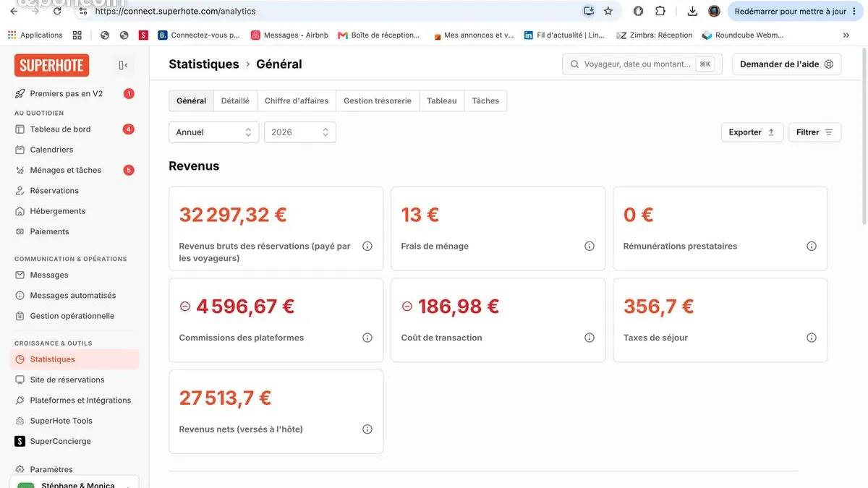The height and width of the screenshot is (488, 868).
Task: Open the browser extensions puzzle icon
Action: click(660, 11)
